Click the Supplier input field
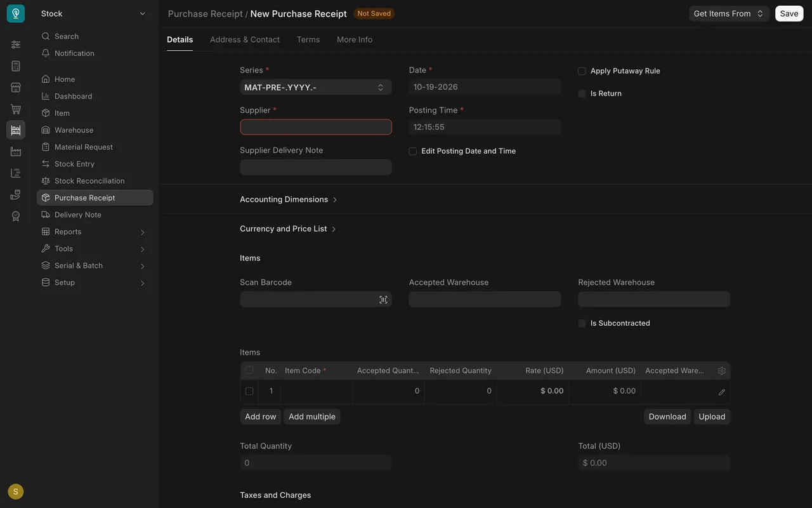812x508 pixels. coord(316,127)
